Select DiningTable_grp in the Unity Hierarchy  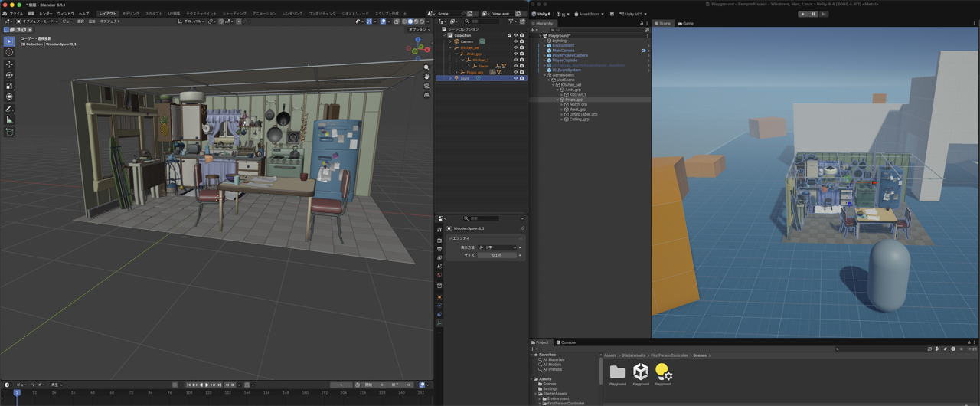pyautogui.click(x=583, y=114)
